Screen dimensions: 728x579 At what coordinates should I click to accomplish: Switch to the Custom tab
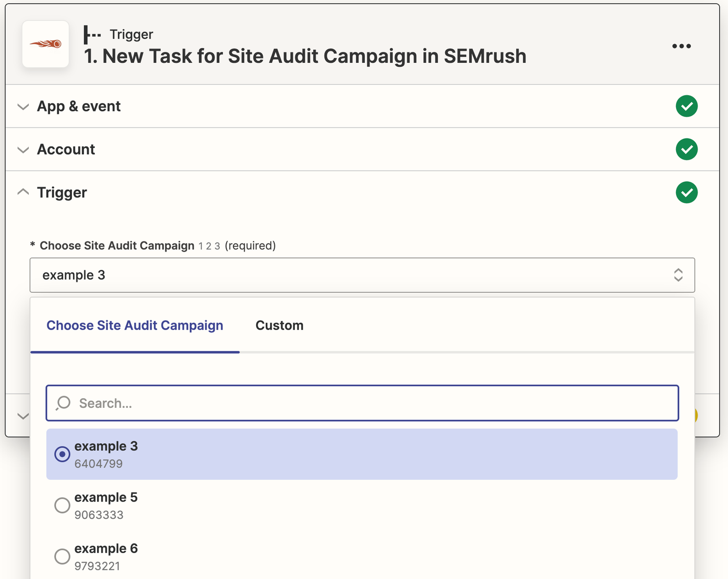pyautogui.click(x=279, y=325)
